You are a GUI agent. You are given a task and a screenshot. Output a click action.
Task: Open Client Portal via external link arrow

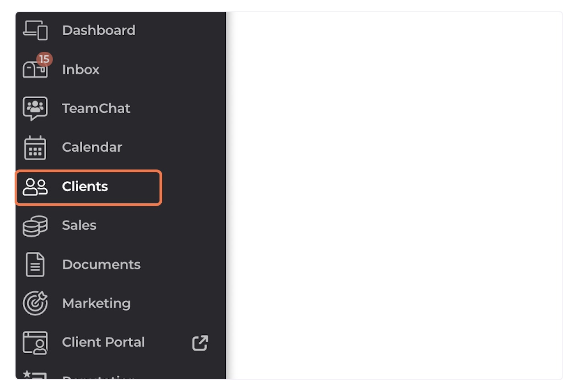[200, 343]
